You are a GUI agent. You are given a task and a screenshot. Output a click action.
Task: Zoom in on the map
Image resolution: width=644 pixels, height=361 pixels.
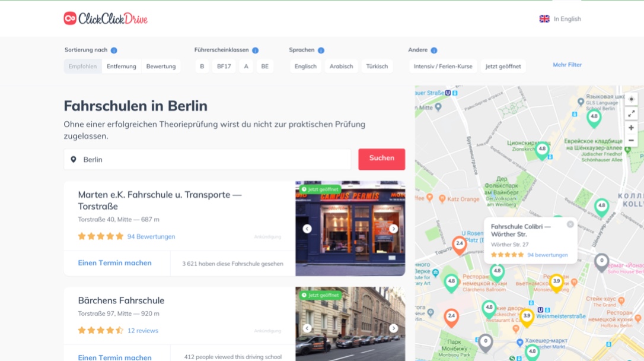click(632, 128)
